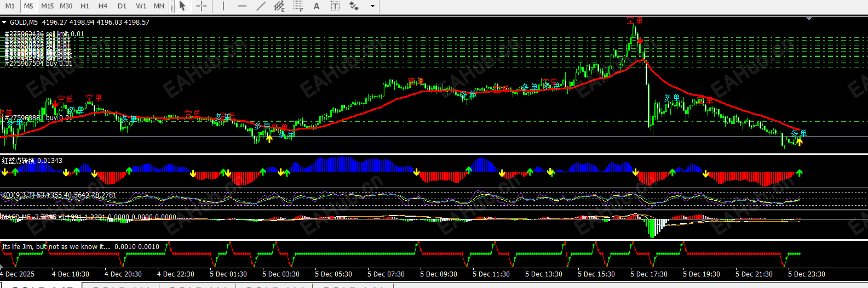
Task: Click the '4 Dec 22:30' time label
Action: click(176, 274)
